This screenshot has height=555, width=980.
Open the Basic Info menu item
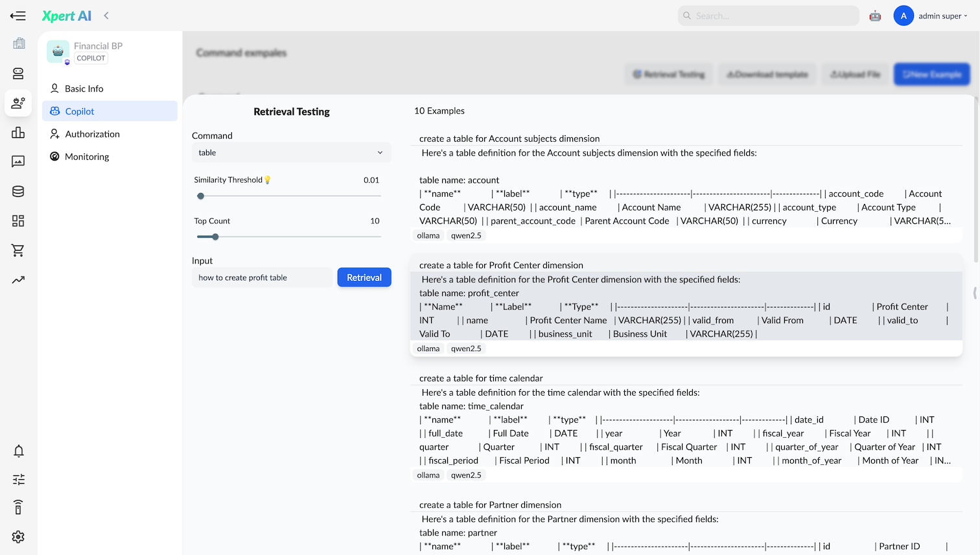coord(110,88)
